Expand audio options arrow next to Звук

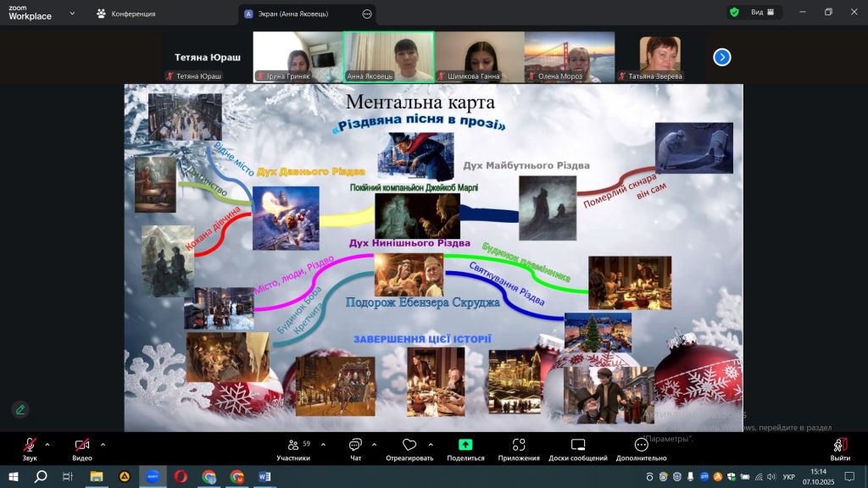pos(47,444)
